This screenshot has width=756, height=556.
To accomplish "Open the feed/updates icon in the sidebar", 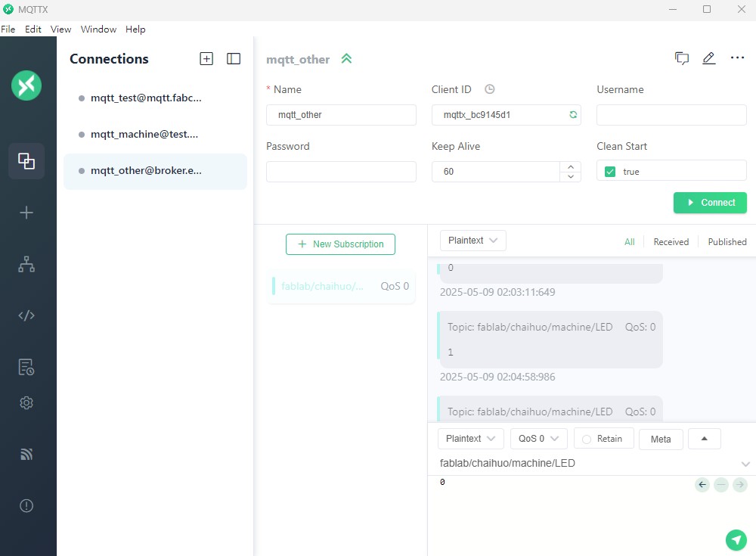I will pyautogui.click(x=26, y=454).
